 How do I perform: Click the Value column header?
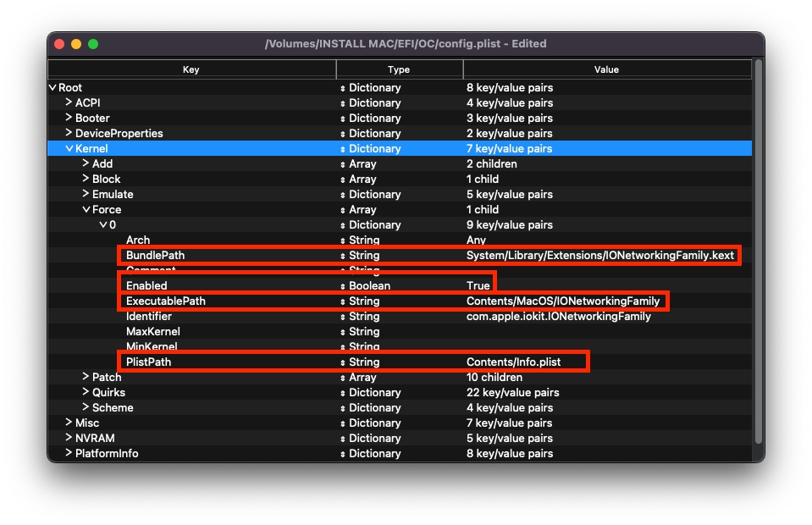606,69
